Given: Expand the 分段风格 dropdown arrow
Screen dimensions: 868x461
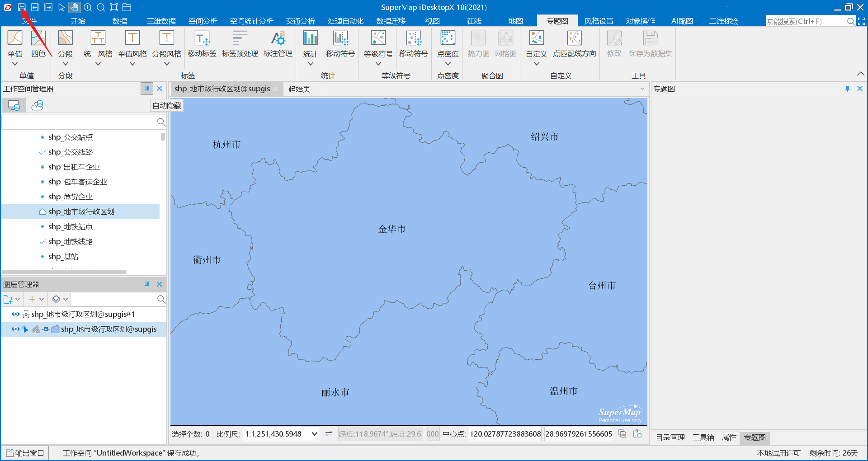Looking at the screenshot, I should [167, 64].
